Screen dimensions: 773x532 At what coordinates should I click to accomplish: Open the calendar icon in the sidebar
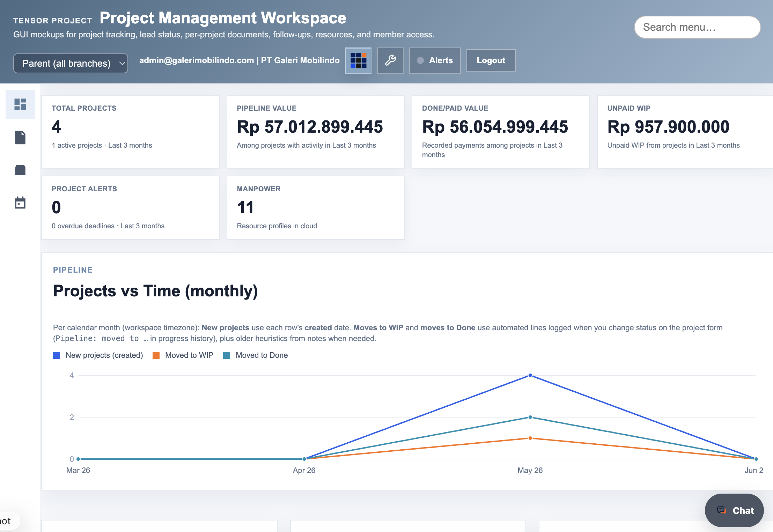coord(20,202)
